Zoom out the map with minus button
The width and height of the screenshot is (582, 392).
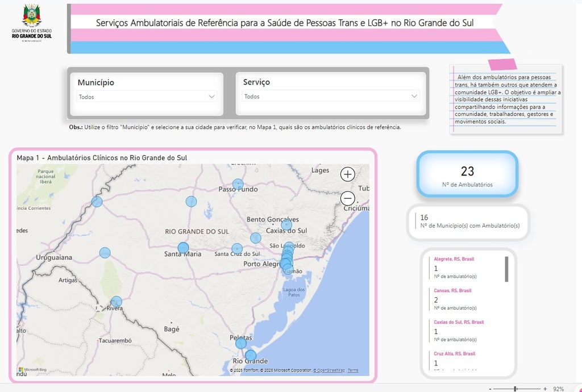click(348, 198)
